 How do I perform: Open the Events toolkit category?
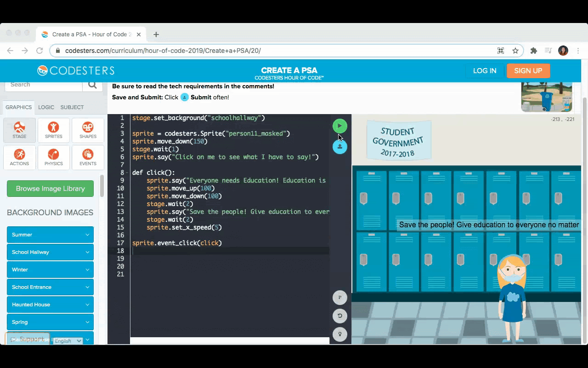88,157
